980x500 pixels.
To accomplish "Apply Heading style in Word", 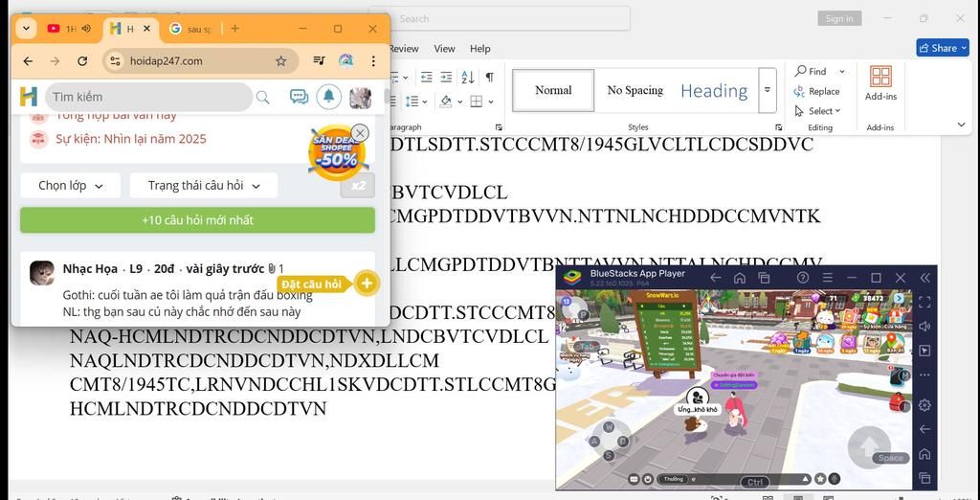I will (x=714, y=91).
